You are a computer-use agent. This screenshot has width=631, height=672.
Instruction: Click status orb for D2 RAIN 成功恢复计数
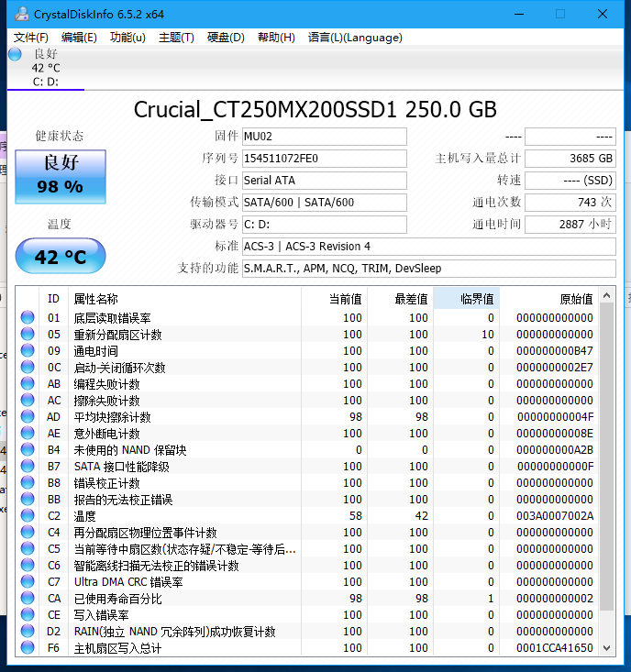pos(28,631)
